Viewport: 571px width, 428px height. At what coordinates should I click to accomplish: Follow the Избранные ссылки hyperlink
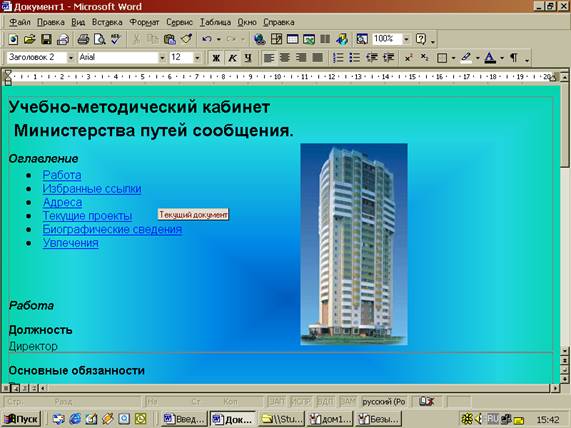92,189
